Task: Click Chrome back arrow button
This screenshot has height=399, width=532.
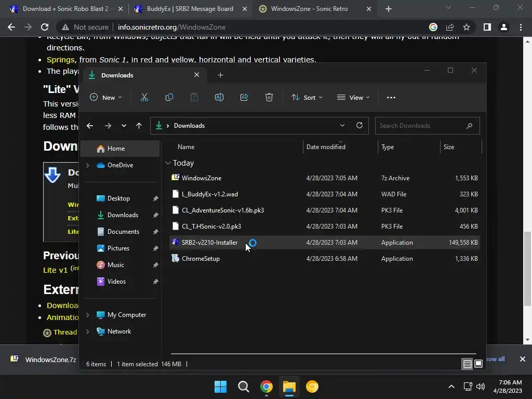Action: tap(11, 27)
